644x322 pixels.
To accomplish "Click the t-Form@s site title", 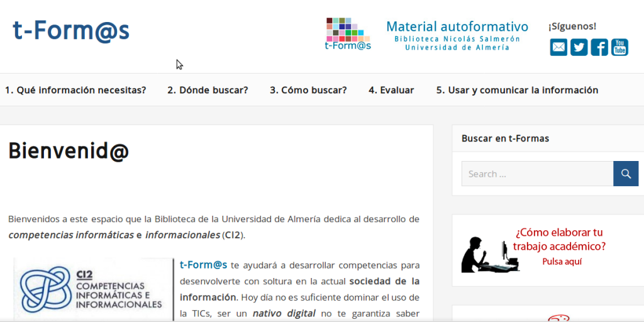I will (x=71, y=30).
